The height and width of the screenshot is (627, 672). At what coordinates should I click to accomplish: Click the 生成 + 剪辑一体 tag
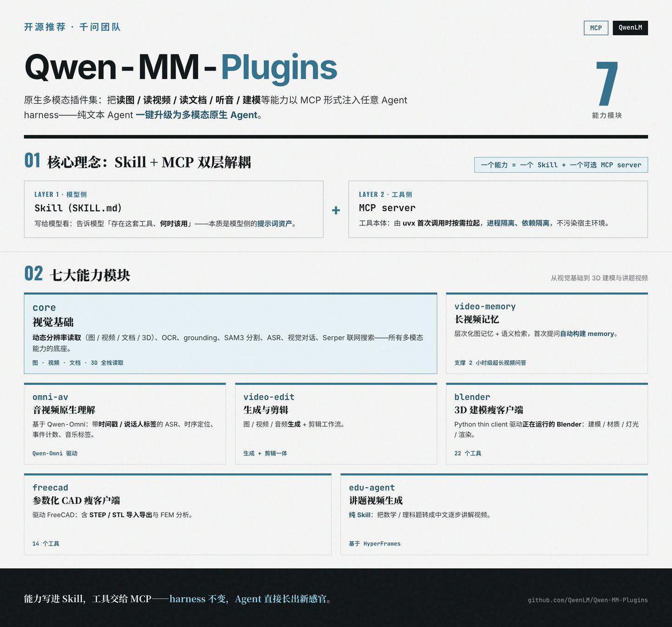(x=265, y=453)
